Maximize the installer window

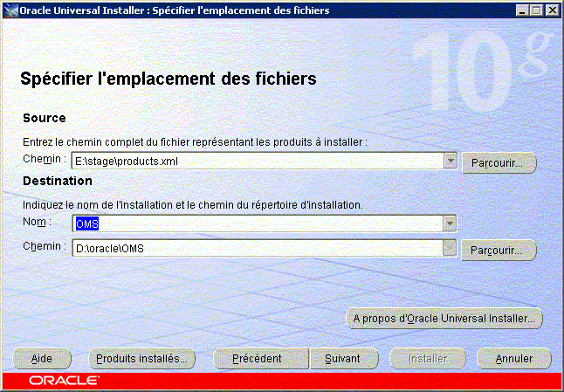tap(535, 10)
